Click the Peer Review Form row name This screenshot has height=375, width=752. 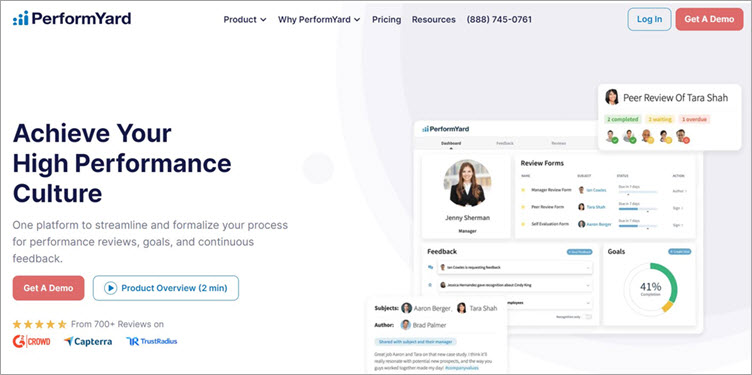547,207
